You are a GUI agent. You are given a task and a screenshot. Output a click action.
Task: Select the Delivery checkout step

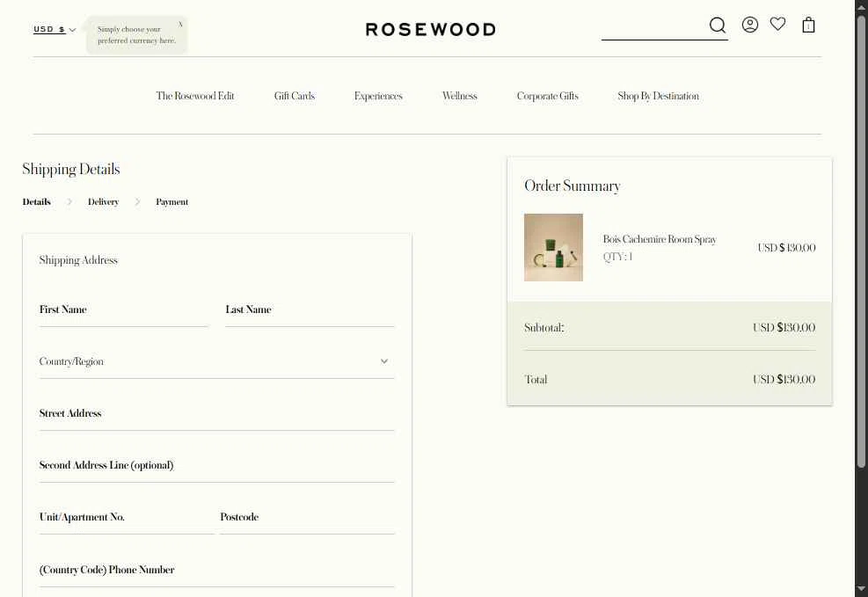click(103, 202)
